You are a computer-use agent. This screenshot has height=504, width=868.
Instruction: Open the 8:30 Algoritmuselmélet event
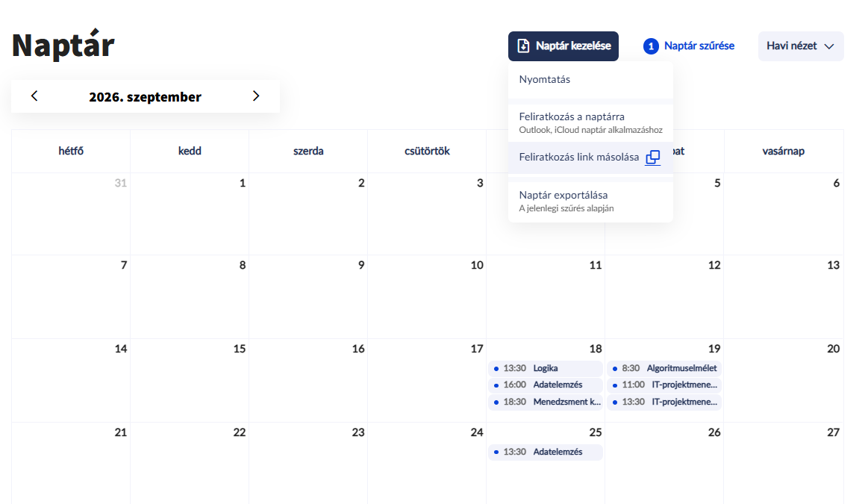pos(664,368)
